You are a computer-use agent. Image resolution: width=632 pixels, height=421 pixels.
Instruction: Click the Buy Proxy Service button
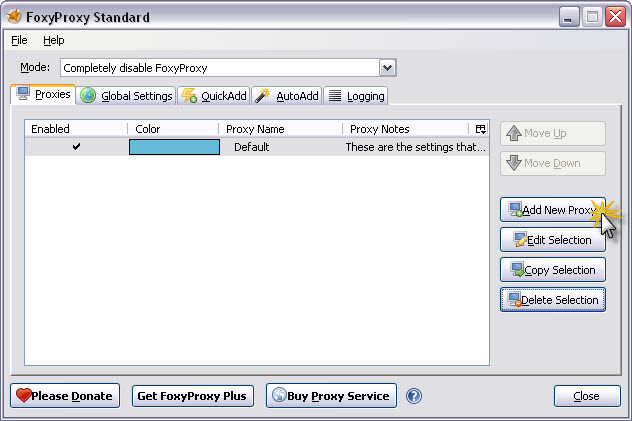pos(331,396)
